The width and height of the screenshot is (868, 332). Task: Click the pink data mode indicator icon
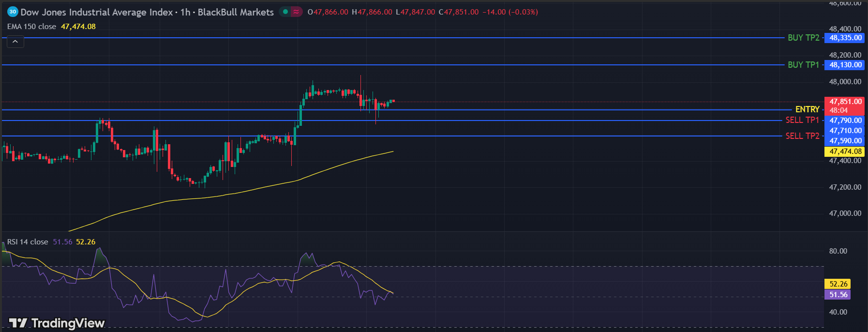click(x=296, y=12)
